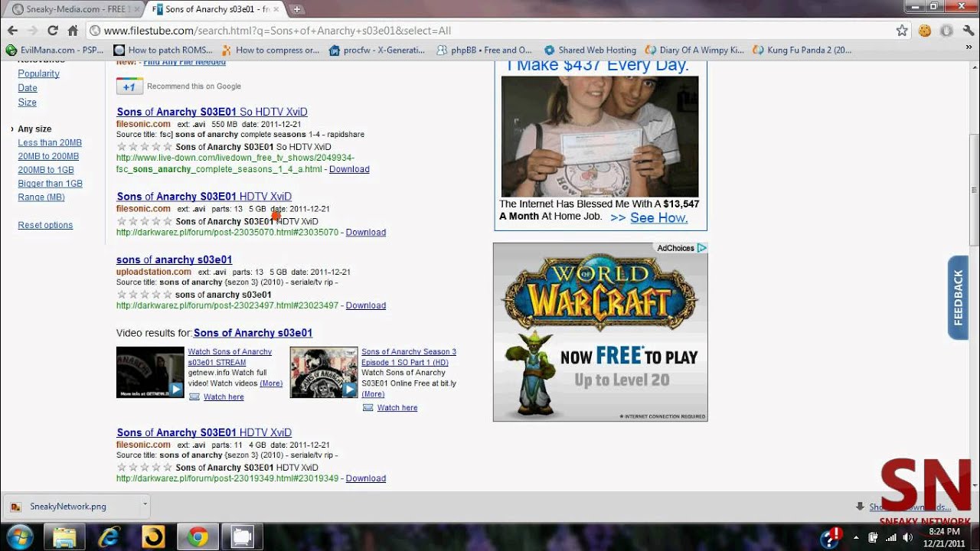Viewport: 980px width, 551px height.
Task: Click Reset options link
Action: (45, 225)
